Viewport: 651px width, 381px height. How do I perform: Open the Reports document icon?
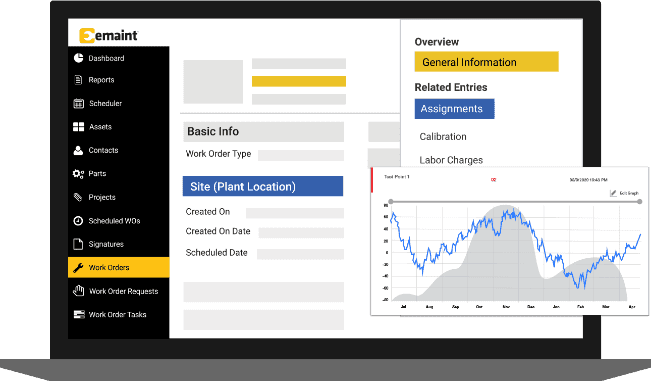click(x=78, y=80)
